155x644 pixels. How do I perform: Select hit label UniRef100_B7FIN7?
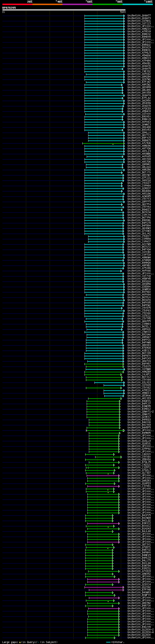click(x=139, y=82)
